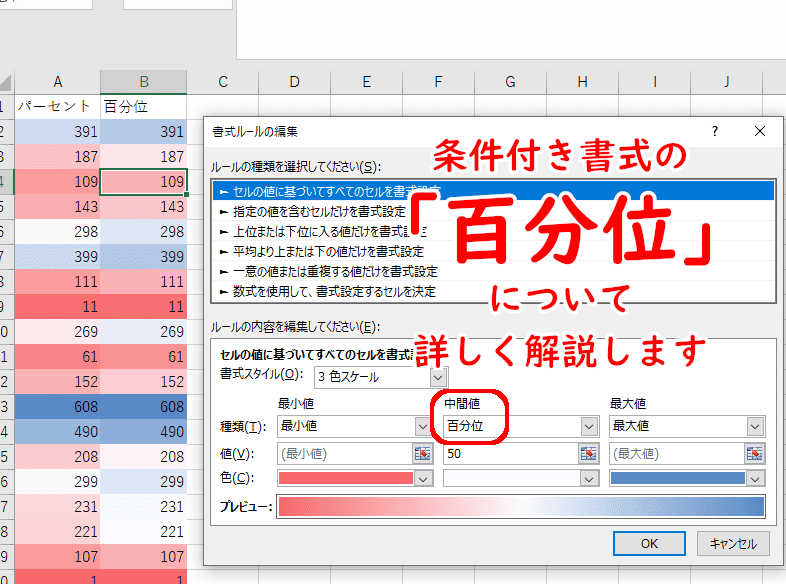Select column I header

pyautogui.click(x=655, y=82)
